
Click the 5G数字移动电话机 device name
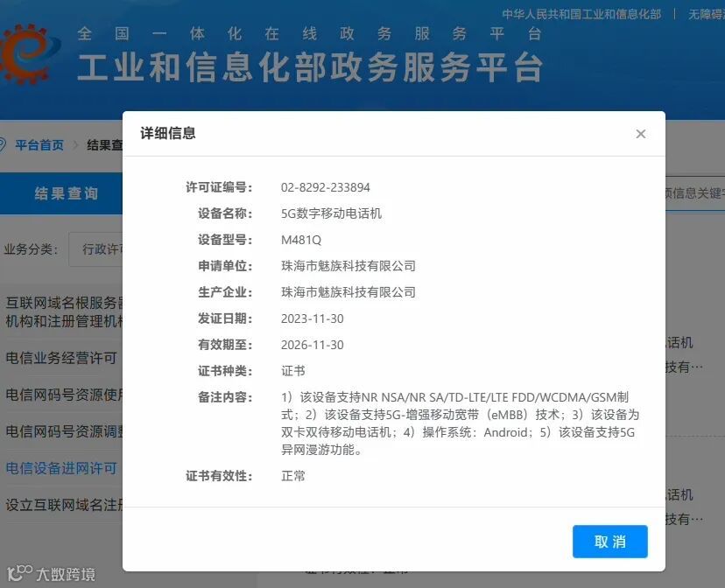click(x=332, y=213)
